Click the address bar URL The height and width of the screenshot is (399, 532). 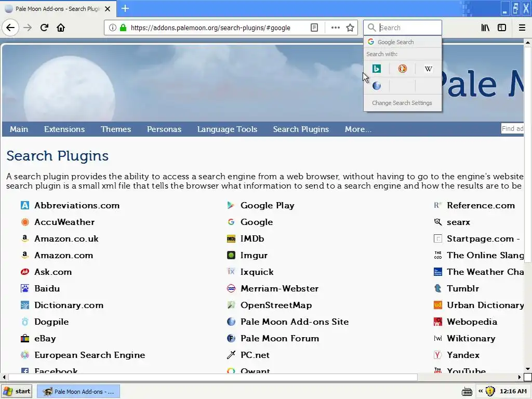pos(210,28)
